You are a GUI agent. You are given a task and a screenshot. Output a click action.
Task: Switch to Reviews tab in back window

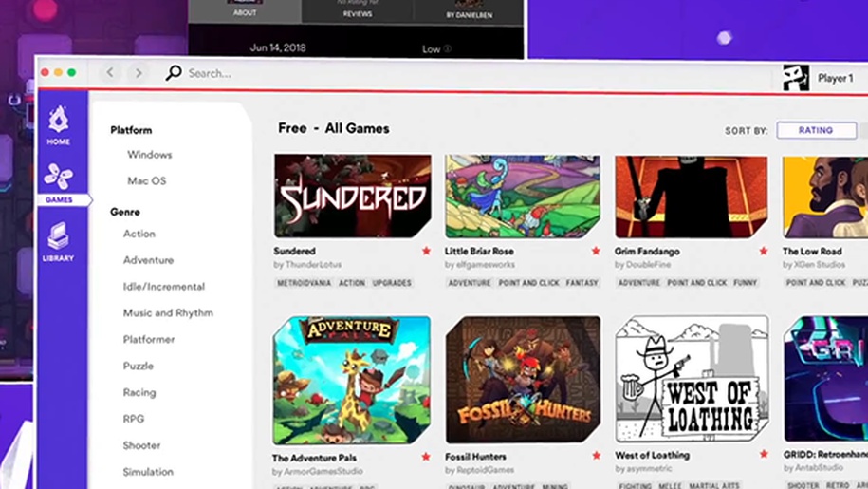358,11
